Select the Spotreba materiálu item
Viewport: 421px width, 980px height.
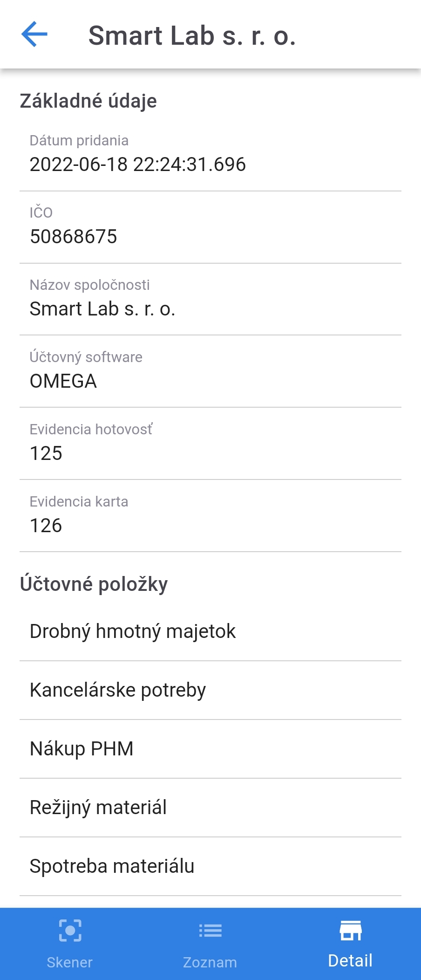click(210, 866)
